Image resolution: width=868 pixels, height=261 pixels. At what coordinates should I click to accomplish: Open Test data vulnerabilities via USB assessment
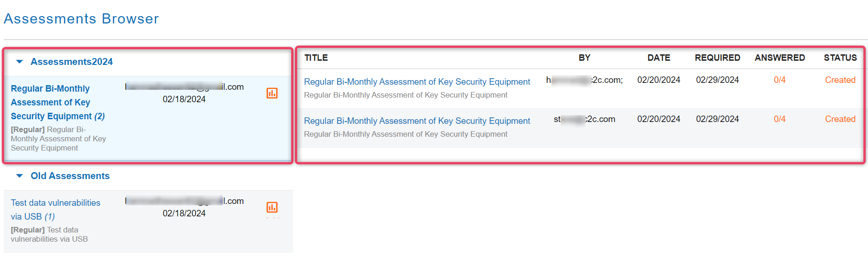[x=56, y=209]
